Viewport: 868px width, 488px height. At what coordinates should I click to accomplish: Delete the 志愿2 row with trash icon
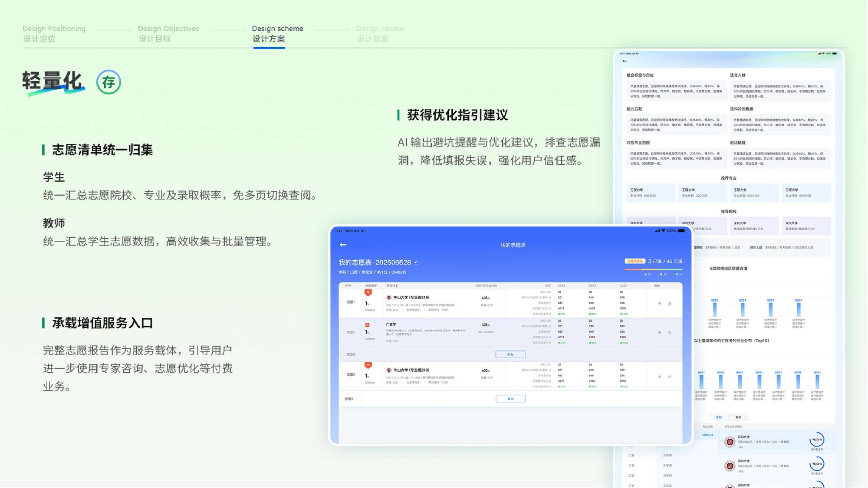pos(670,376)
